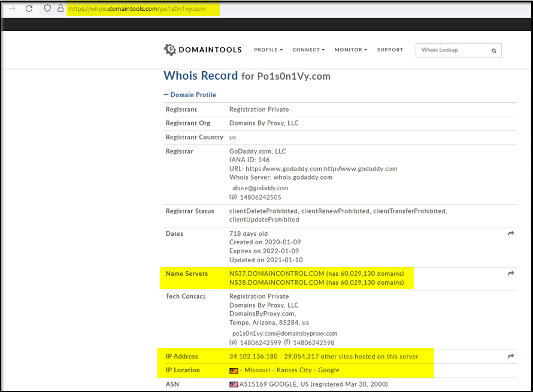The image size is (533, 392).
Task: Click tech contact fax 14806242598
Action: click(314, 343)
